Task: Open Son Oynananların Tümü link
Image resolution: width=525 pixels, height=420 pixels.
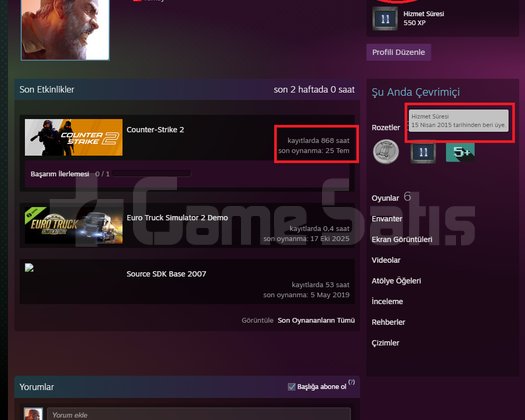Action: point(316,321)
